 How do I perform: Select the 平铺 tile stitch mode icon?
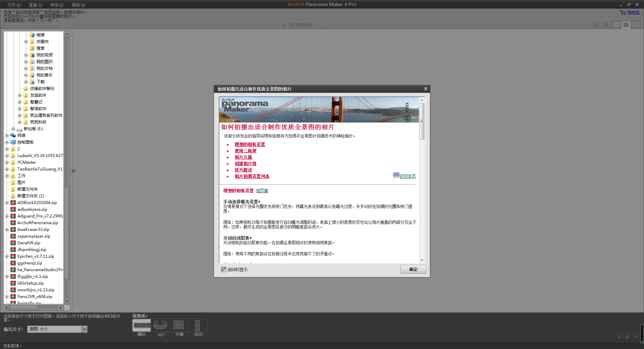pyautogui.click(x=178, y=325)
